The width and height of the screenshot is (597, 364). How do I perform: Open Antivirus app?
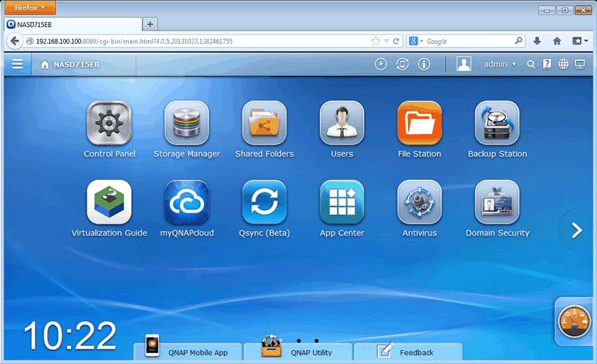pos(419,203)
